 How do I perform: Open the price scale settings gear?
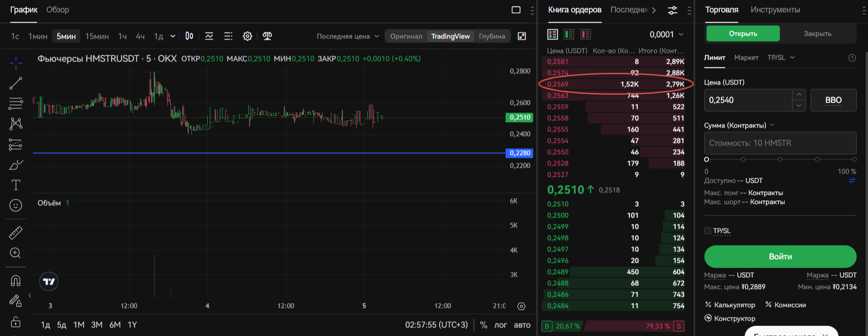click(521, 306)
